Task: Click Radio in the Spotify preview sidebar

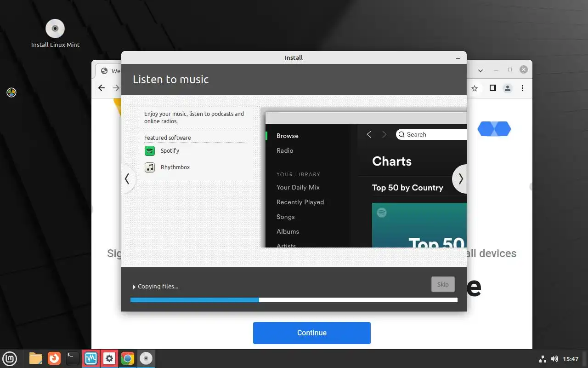Action: (x=285, y=151)
